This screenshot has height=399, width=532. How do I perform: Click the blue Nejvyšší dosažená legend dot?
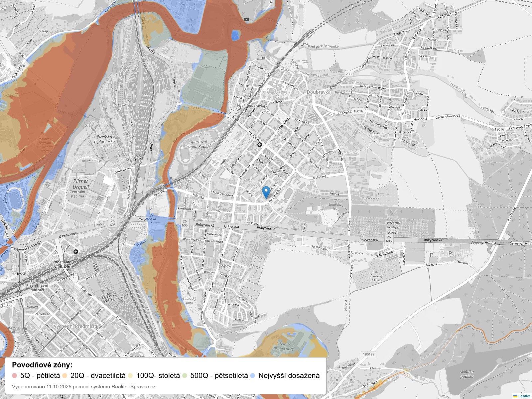(x=252, y=376)
